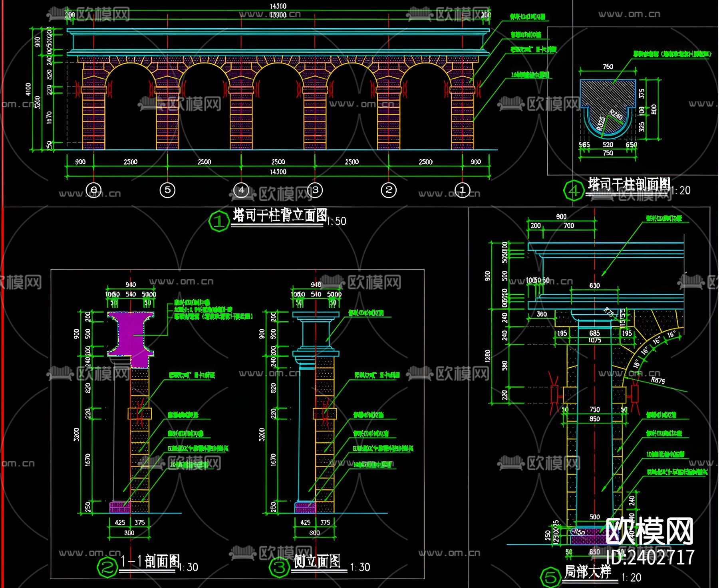
Task: Click the title 1-1剖面图
Action: (x=150, y=561)
